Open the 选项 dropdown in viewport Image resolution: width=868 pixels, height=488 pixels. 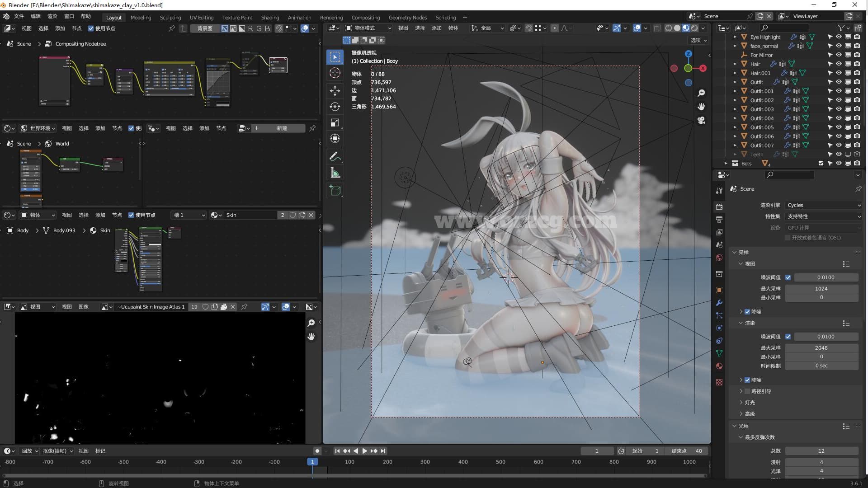(x=698, y=40)
